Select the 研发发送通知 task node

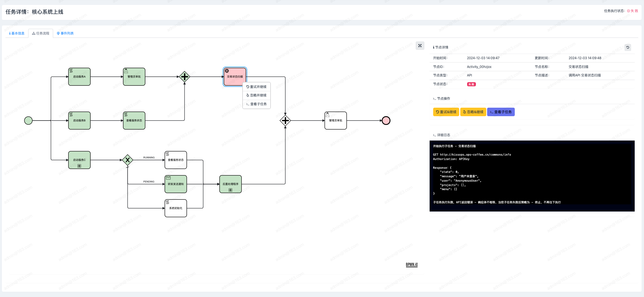[176, 184]
